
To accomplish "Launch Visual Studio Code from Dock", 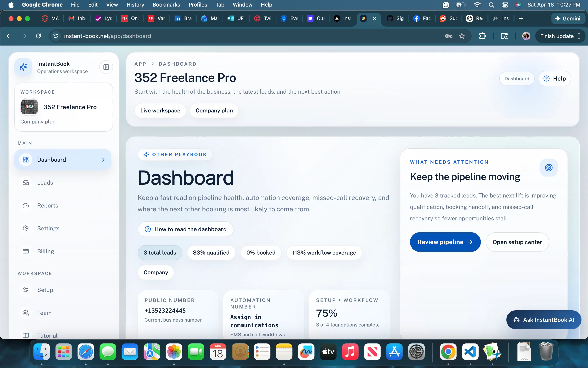I will [x=470, y=351].
